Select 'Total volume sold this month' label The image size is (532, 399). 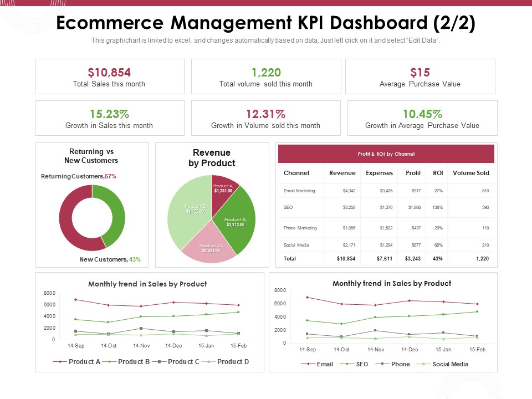pyautogui.click(x=265, y=84)
